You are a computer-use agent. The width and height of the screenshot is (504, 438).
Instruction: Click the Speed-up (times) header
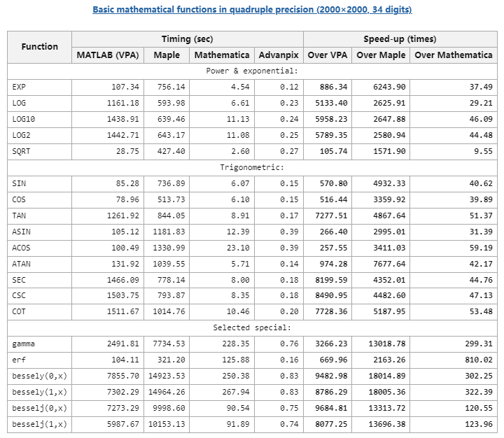coord(400,39)
